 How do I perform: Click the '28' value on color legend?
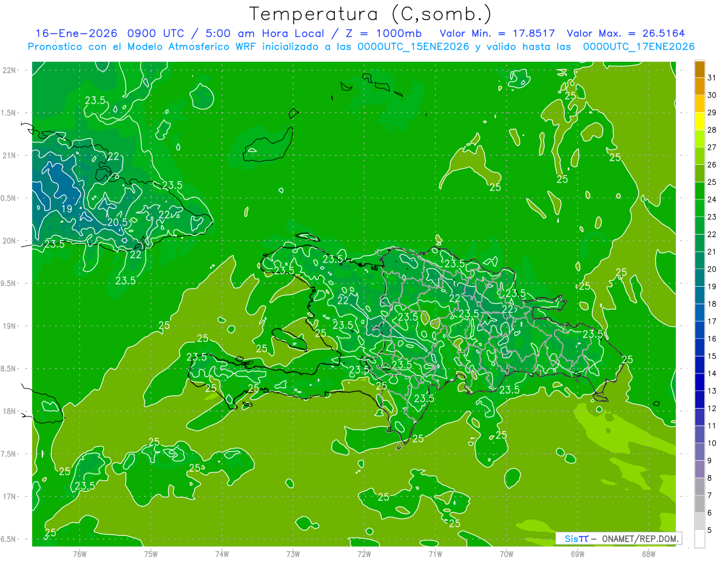[712, 130]
